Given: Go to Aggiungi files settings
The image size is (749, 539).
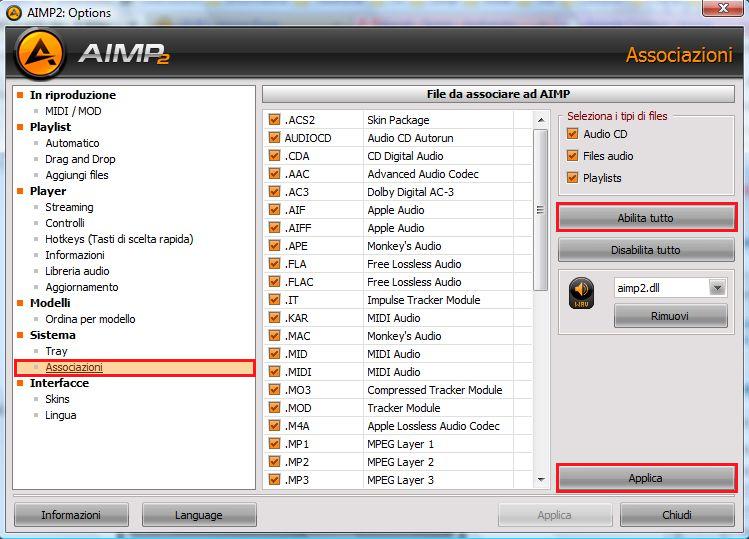Looking at the screenshot, I should [77, 175].
